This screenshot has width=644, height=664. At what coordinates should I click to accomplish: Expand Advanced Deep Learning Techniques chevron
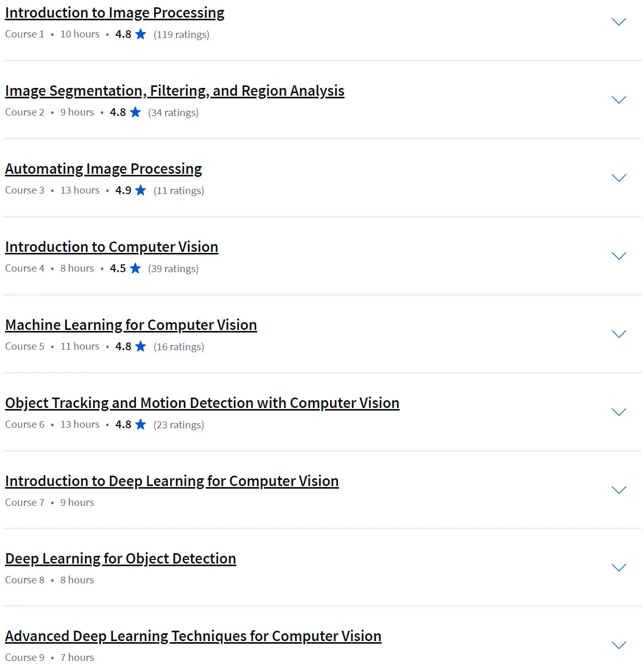point(618,645)
